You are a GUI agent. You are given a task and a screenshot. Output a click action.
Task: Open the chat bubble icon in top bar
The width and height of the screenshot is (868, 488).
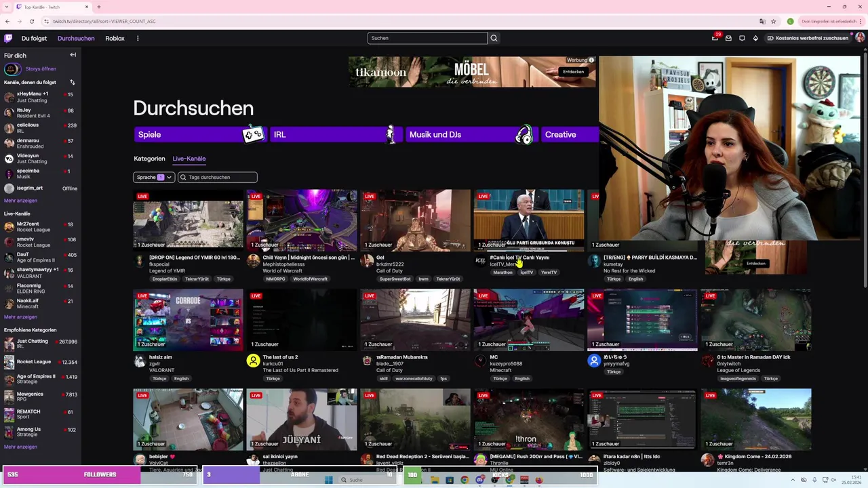(742, 39)
